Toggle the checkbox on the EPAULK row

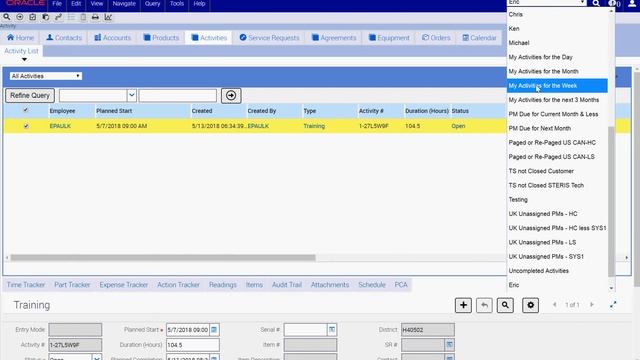click(x=26, y=126)
